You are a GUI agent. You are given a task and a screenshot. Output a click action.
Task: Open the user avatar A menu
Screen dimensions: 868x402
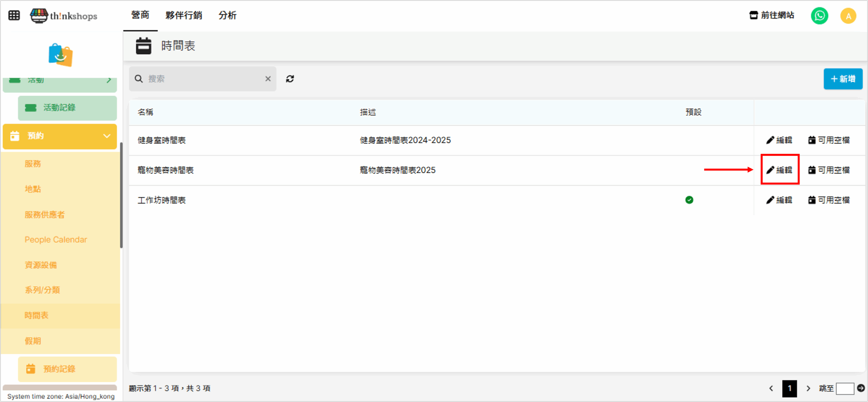[848, 16]
